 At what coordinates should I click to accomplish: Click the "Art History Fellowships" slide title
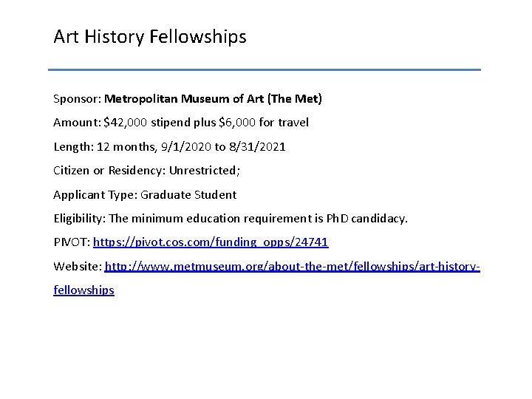(x=150, y=36)
